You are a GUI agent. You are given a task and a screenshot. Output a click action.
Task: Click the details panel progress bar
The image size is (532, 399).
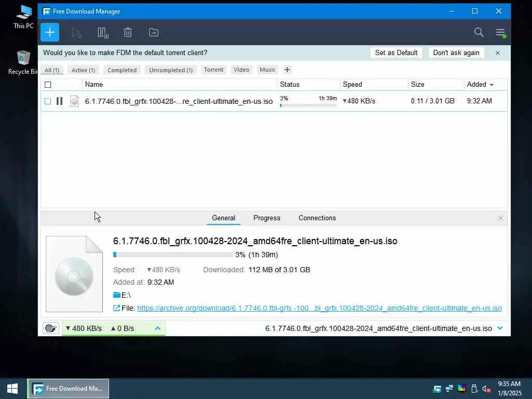coord(172,255)
